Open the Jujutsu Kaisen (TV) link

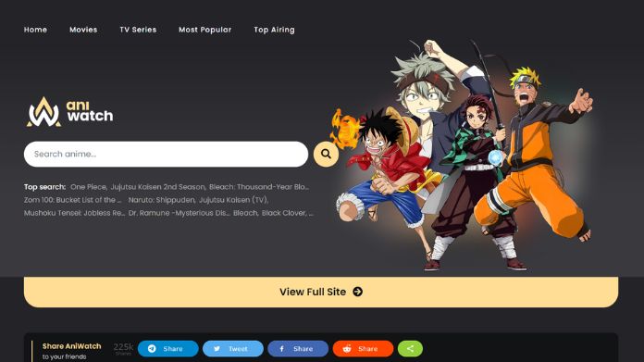click(x=233, y=200)
